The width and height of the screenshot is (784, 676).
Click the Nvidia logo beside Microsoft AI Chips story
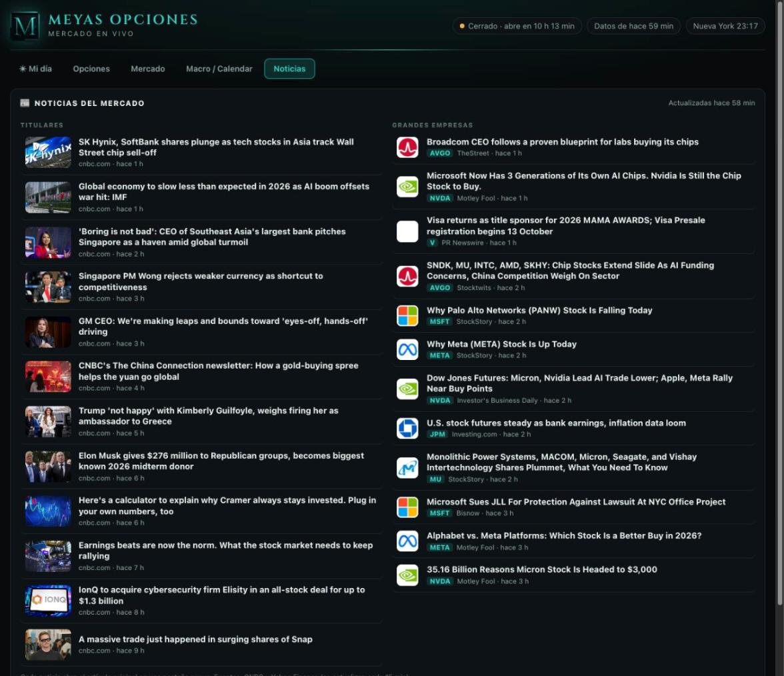407,187
